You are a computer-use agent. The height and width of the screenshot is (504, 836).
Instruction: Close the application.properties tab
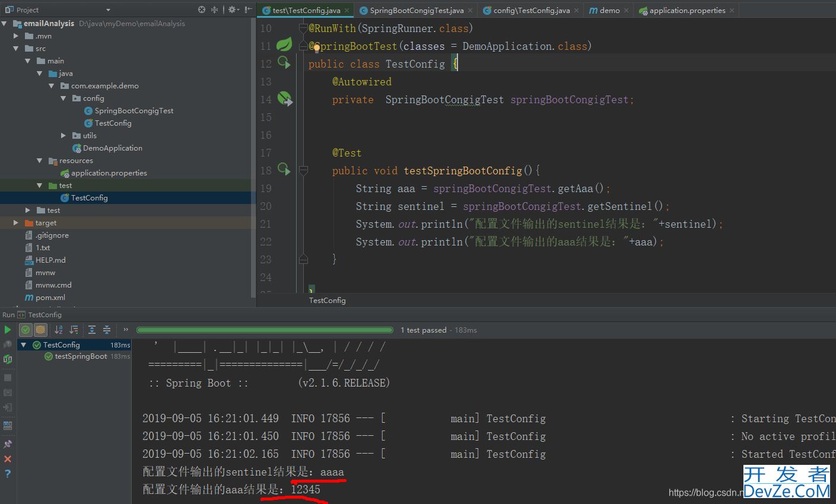point(732,11)
